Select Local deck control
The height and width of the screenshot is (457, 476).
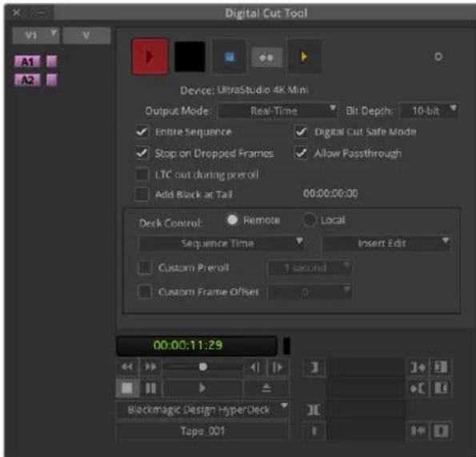point(310,219)
